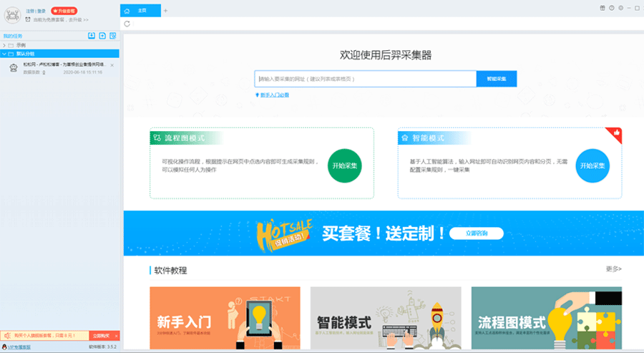Open the settings gear in title bar

click(x=620, y=8)
